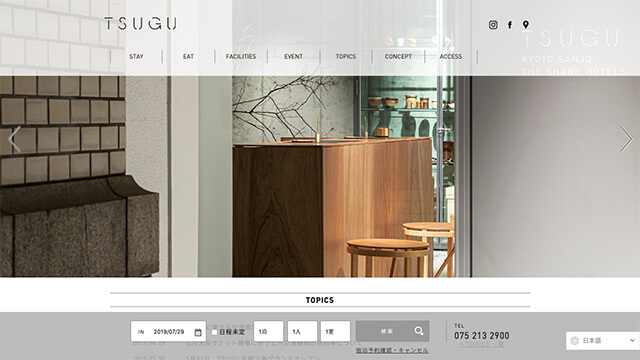
Task: Click the 検索 search button
Action: [392, 331]
